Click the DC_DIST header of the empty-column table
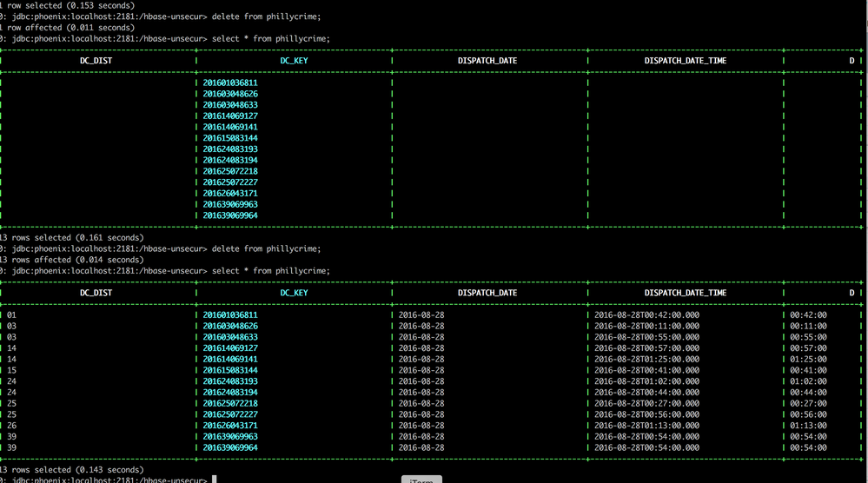This screenshot has height=483, width=868. (x=96, y=60)
